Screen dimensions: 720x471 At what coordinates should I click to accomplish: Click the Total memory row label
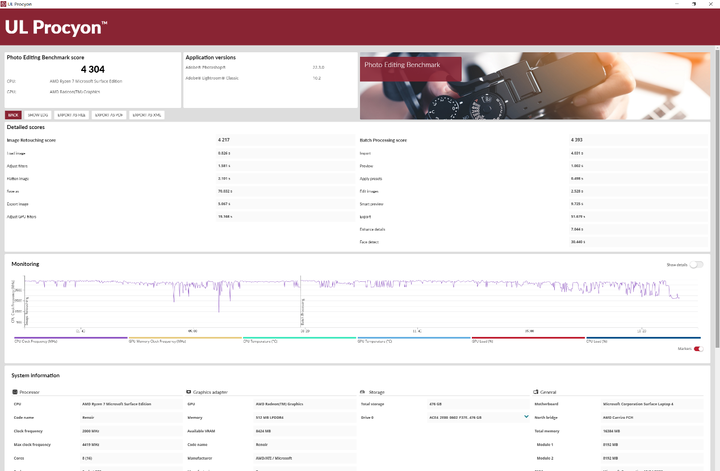[547, 431]
